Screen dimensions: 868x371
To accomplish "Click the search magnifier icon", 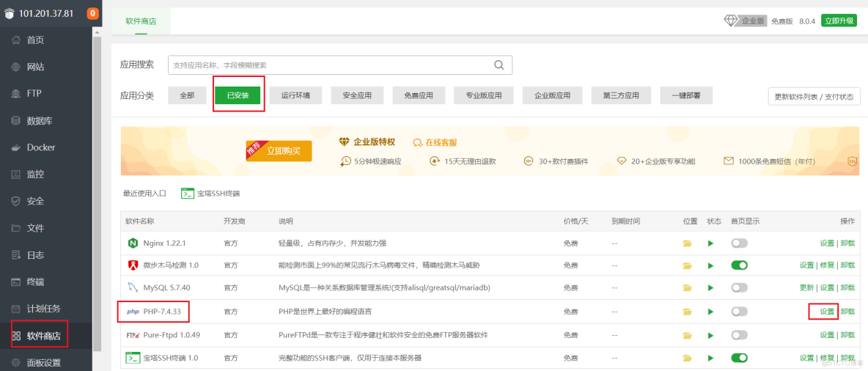I will pos(499,65).
